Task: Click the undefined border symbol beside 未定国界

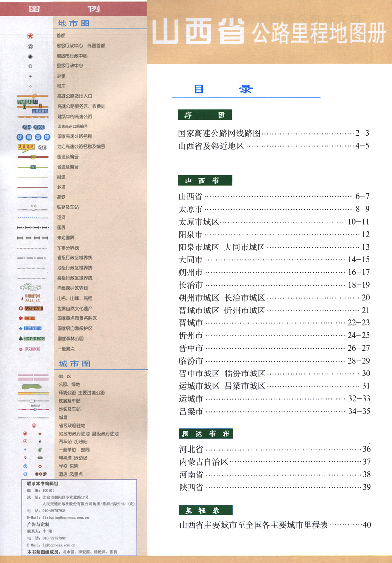Action: coord(33,238)
